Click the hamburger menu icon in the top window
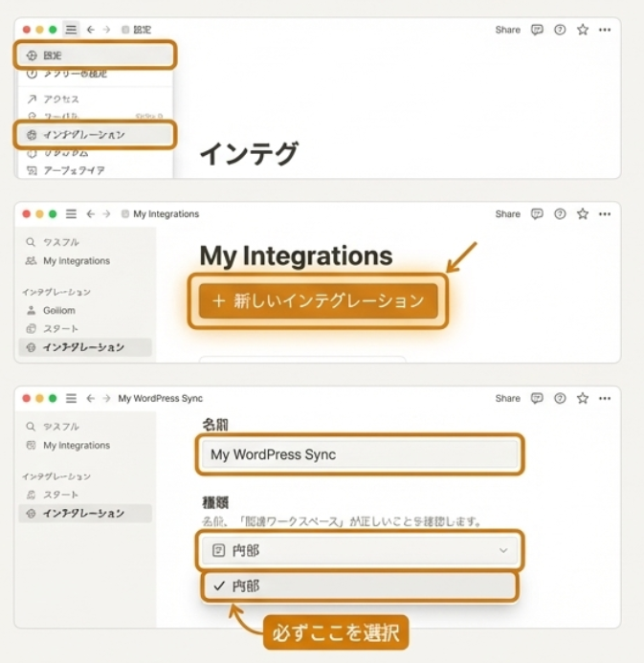 [x=71, y=30]
